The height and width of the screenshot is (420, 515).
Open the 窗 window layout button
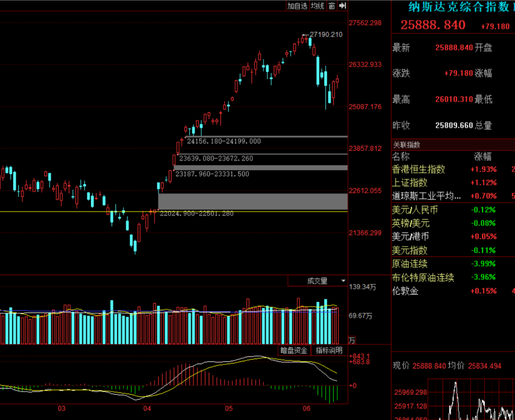[x=332, y=6]
